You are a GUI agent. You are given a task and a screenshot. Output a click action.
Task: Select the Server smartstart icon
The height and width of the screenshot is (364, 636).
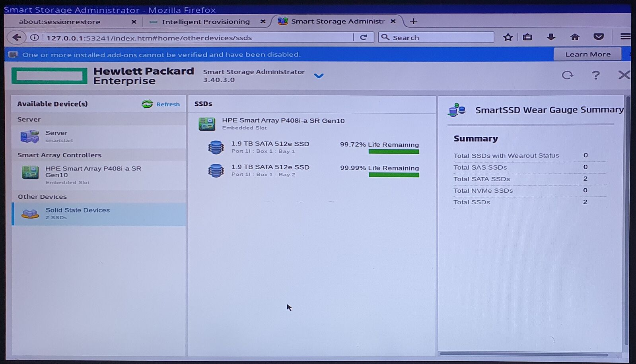pyautogui.click(x=30, y=136)
